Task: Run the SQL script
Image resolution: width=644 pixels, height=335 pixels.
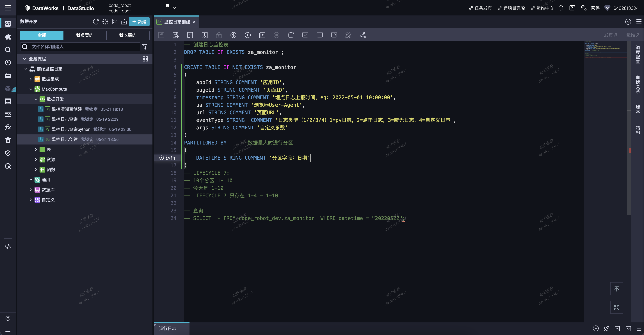Action: click(x=248, y=35)
